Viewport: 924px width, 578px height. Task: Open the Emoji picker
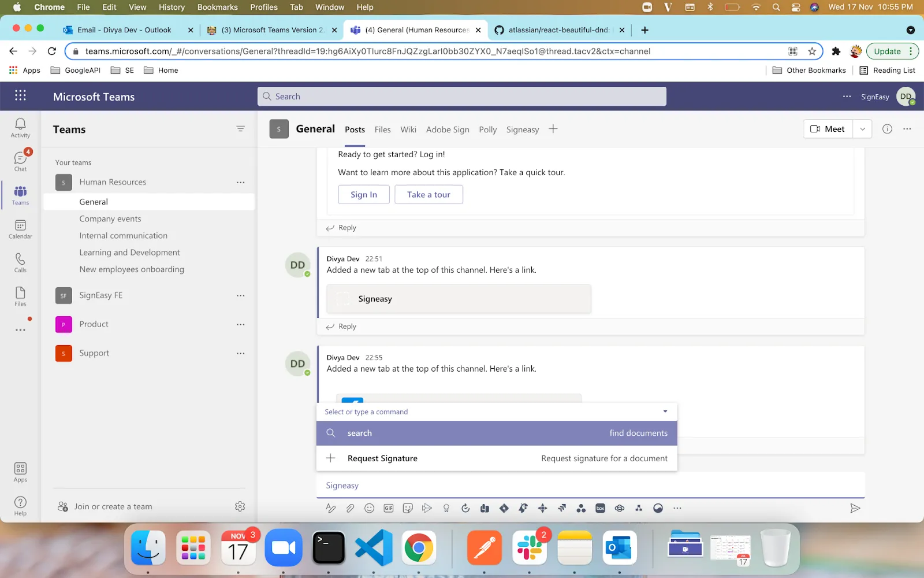click(x=370, y=508)
